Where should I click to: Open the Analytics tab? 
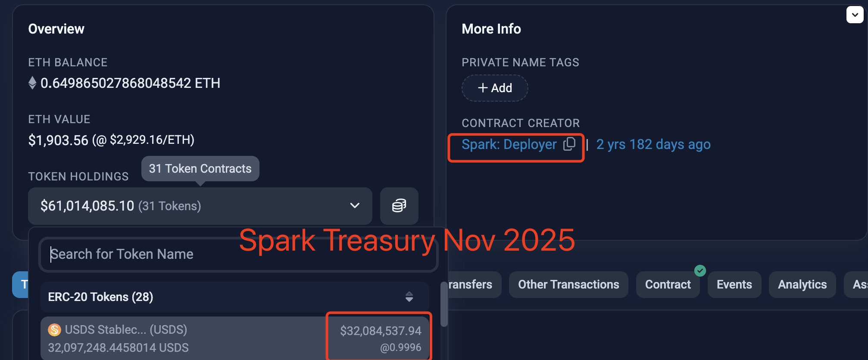click(802, 285)
